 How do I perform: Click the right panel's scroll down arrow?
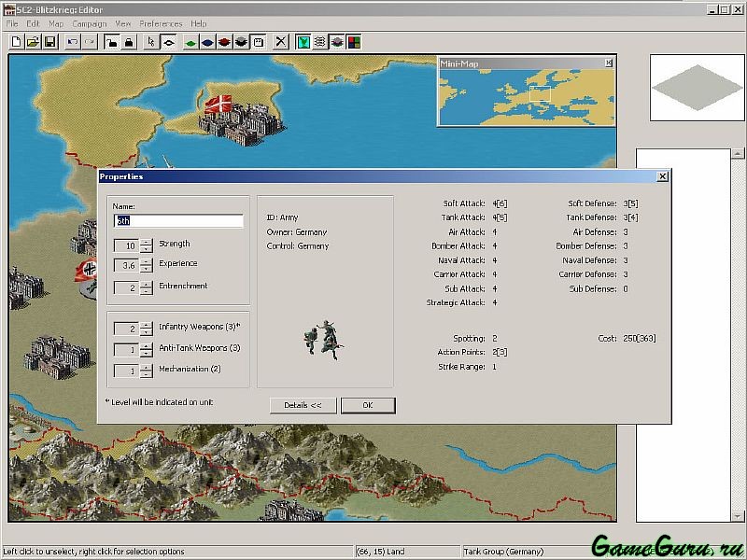click(738, 516)
